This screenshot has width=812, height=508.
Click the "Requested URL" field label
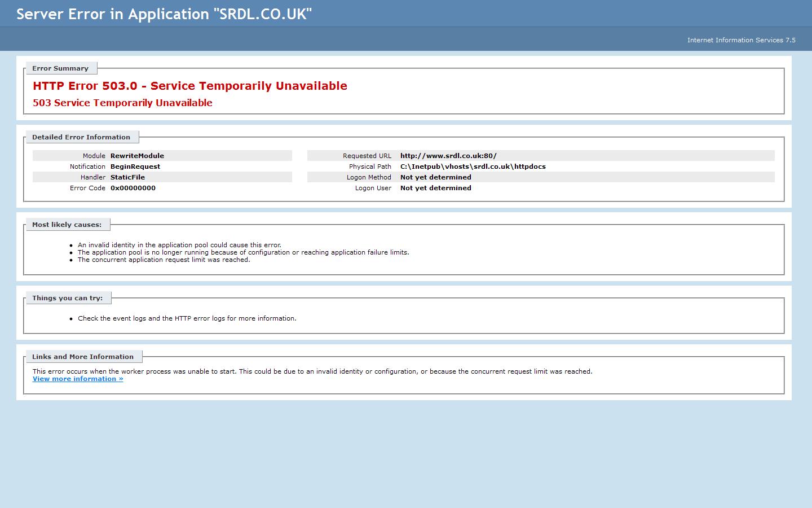[367, 156]
